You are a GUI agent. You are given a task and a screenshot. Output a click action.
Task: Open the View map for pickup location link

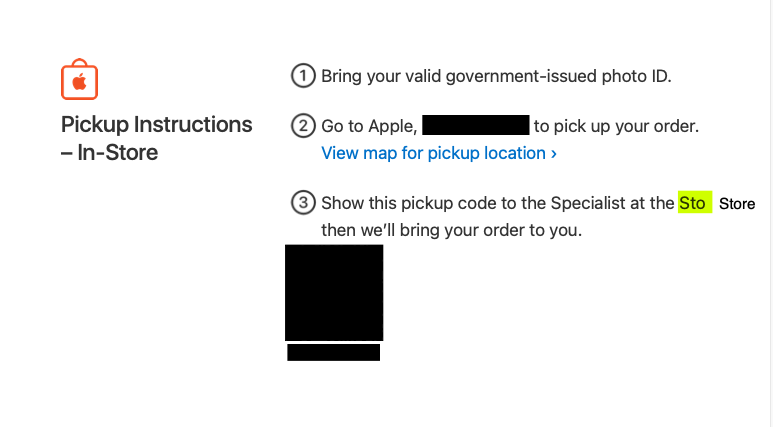point(439,153)
